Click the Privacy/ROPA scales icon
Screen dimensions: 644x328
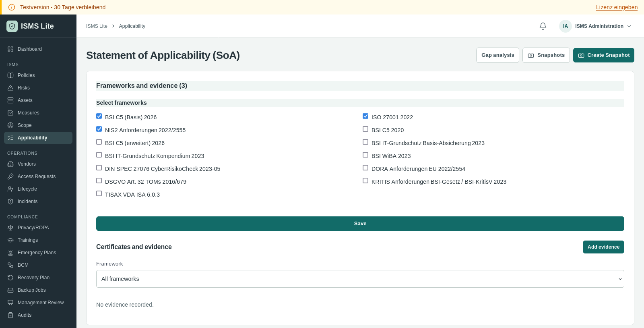point(10,228)
